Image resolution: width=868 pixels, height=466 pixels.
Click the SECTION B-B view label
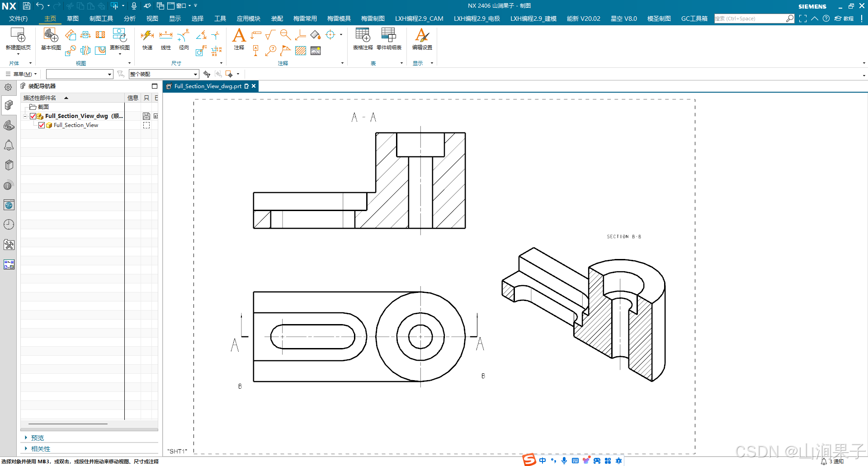pyautogui.click(x=624, y=236)
